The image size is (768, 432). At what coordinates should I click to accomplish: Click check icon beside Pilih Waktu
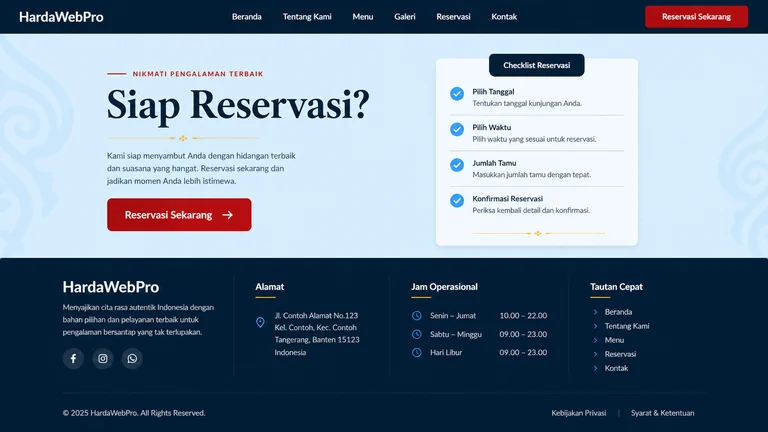click(x=457, y=129)
